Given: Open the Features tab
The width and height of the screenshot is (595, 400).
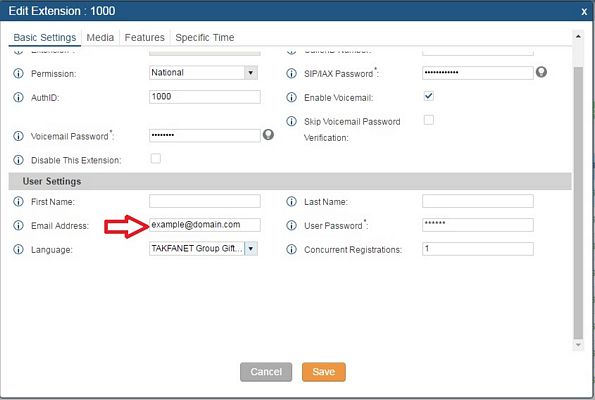Looking at the screenshot, I should click(145, 38).
